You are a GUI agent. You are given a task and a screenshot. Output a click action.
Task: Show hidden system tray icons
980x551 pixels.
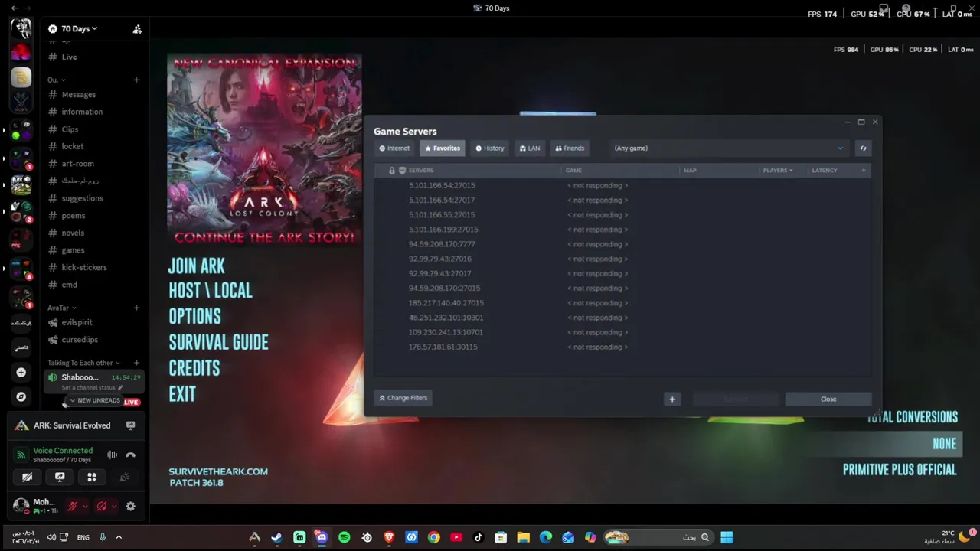click(x=119, y=537)
